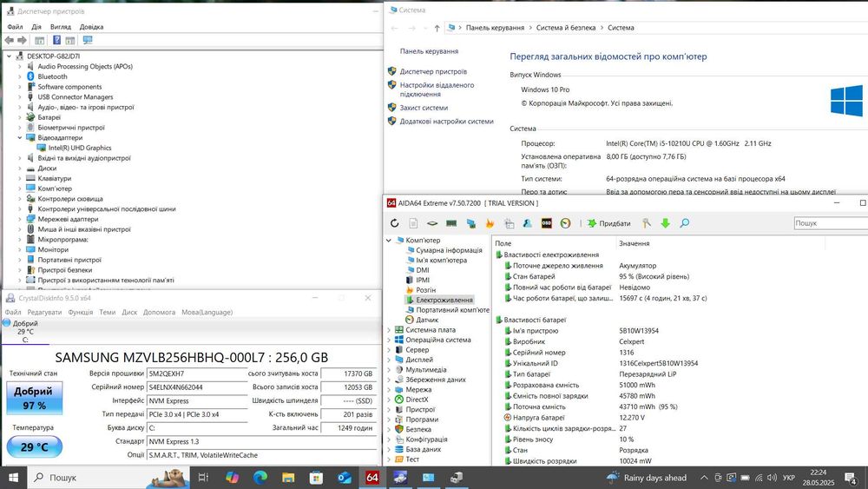Open Диск menu in CrystalDiskInfo

tap(129, 313)
